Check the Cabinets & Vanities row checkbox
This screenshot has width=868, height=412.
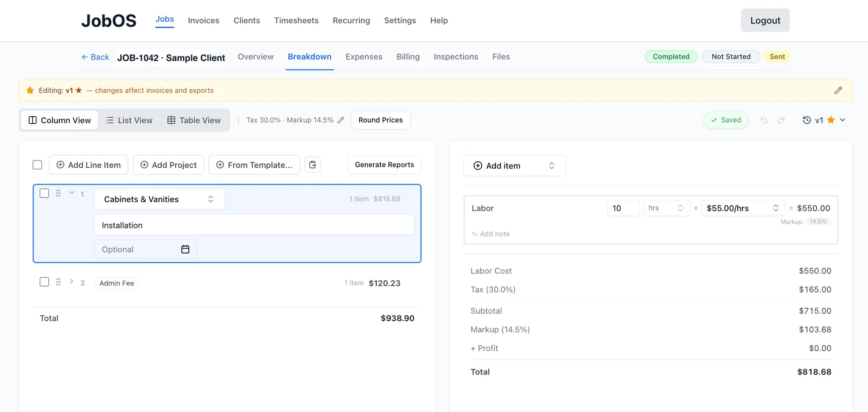pyautogui.click(x=44, y=193)
